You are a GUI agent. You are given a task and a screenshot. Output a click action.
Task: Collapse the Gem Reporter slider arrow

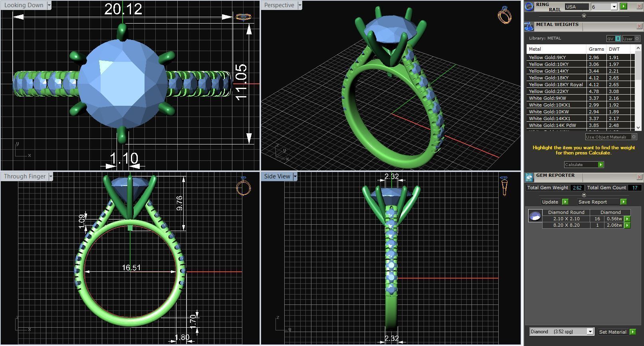[x=584, y=195]
